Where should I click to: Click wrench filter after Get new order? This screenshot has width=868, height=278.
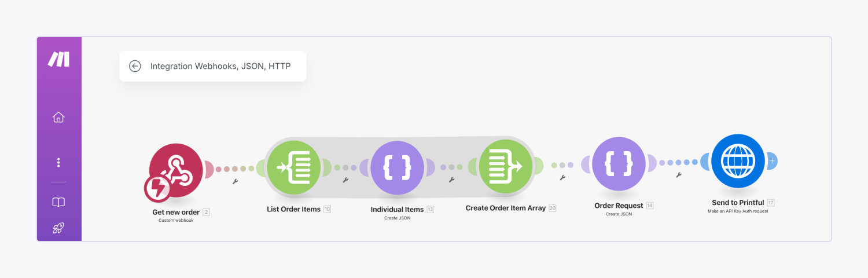[236, 181]
